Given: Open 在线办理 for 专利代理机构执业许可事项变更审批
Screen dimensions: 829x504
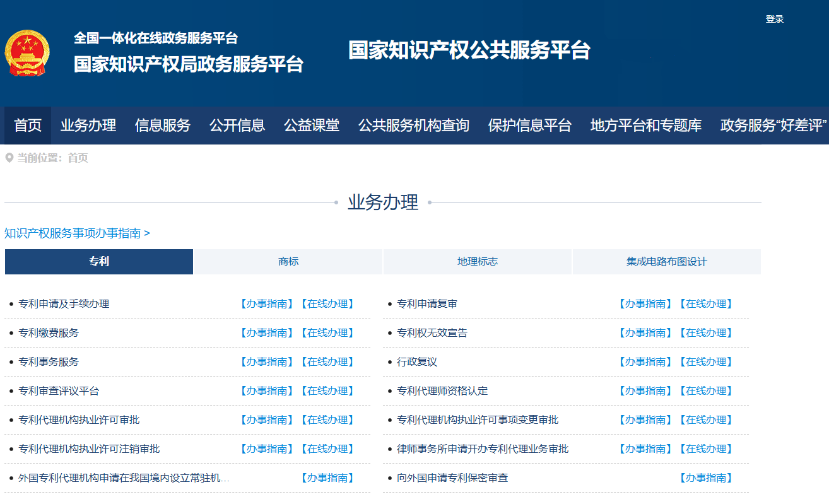Looking at the screenshot, I should pos(705,420).
